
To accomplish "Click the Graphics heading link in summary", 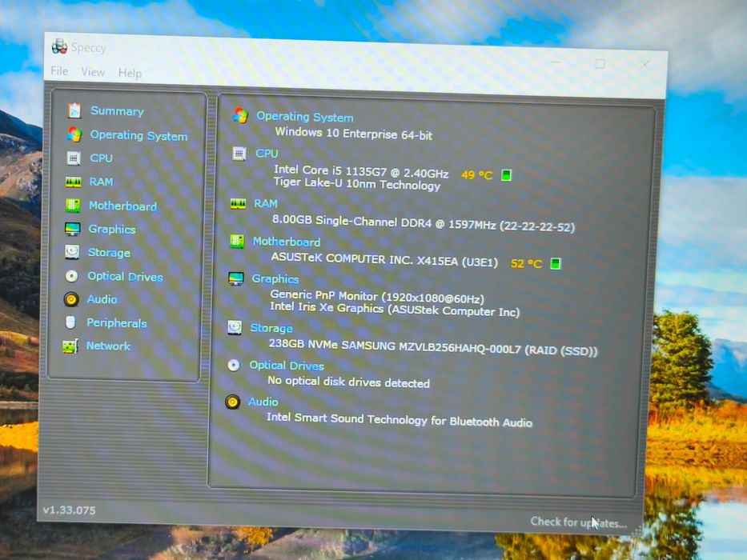I will (x=275, y=278).
